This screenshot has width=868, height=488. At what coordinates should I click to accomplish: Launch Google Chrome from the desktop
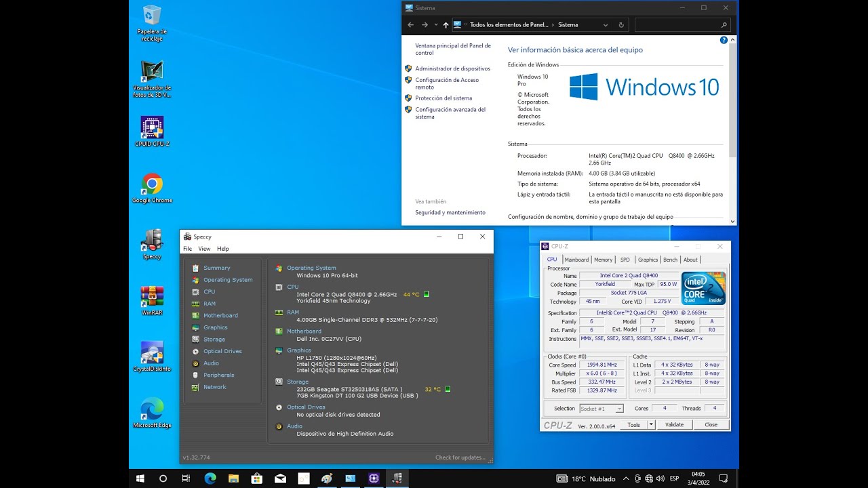tap(152, 188)
